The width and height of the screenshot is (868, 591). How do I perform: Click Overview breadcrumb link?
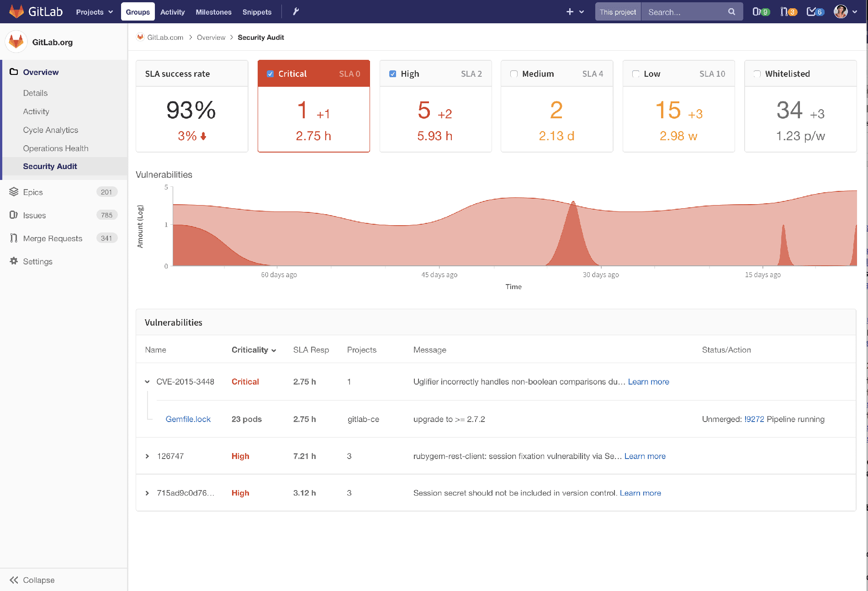click(211, 37)
